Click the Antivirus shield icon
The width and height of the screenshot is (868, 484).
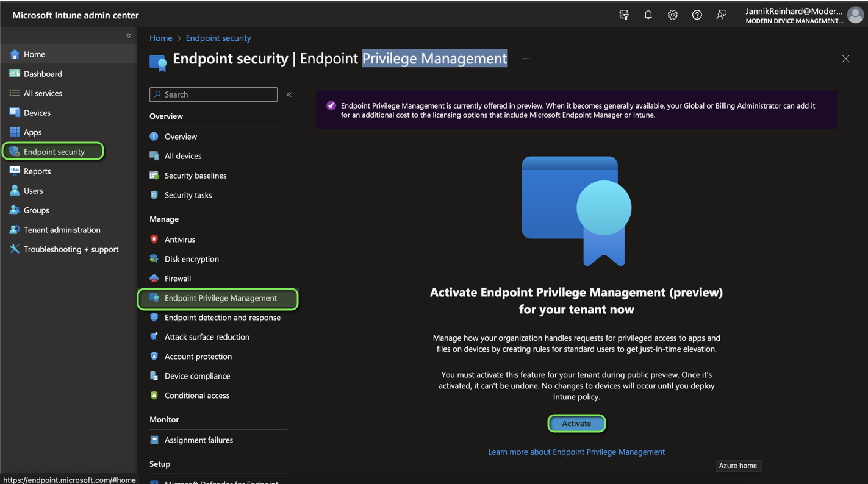[x=154, y=240]
